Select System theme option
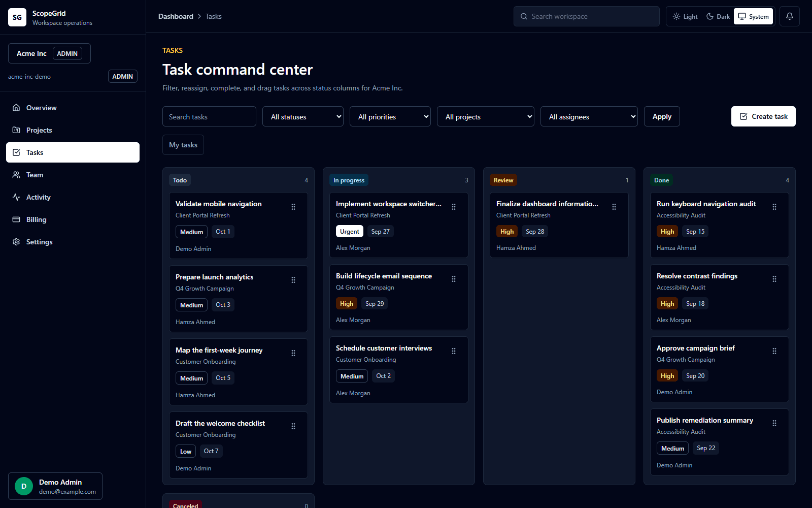812x508 pixels. [x=753, y=16]
